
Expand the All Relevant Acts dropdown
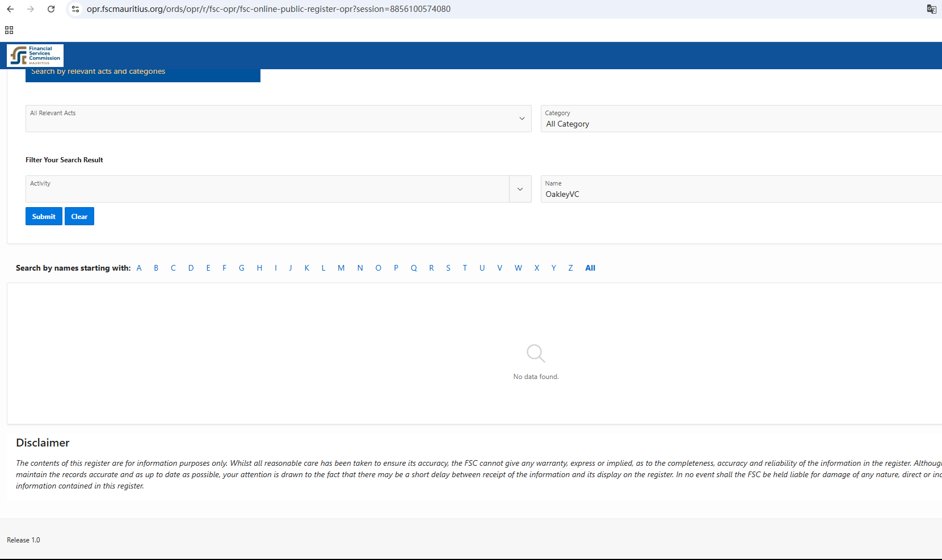click(522, 119)
